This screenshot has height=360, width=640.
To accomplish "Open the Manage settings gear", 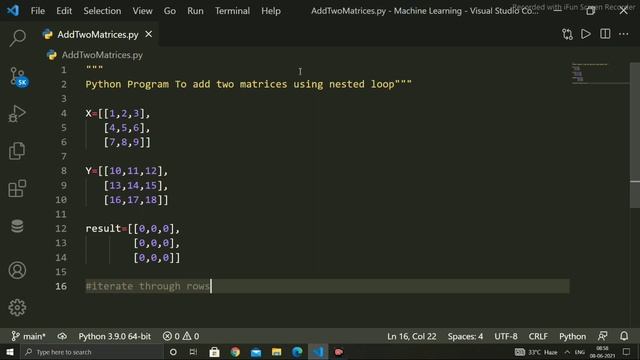I will point(17,307).
